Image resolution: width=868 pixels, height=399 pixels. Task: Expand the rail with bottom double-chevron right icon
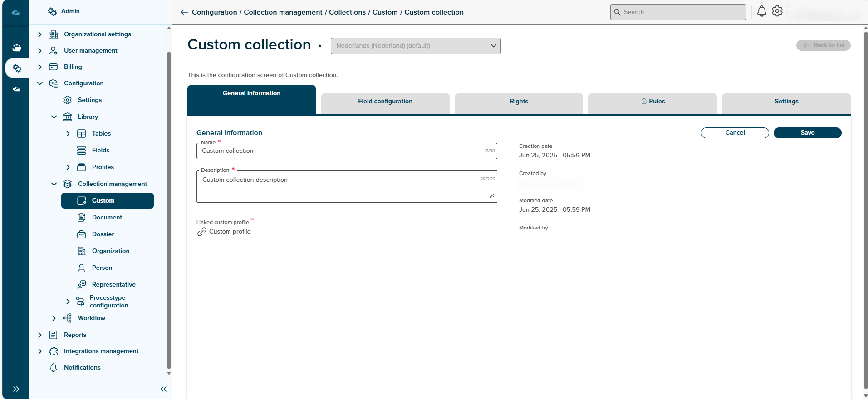(16, 389)
